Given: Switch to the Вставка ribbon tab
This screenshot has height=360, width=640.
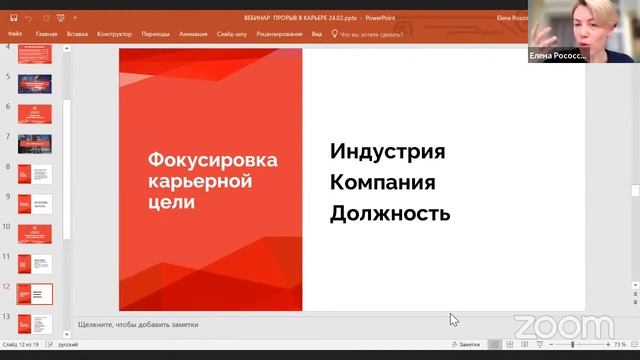Looking at the screenshot, I should click(77, 34).
